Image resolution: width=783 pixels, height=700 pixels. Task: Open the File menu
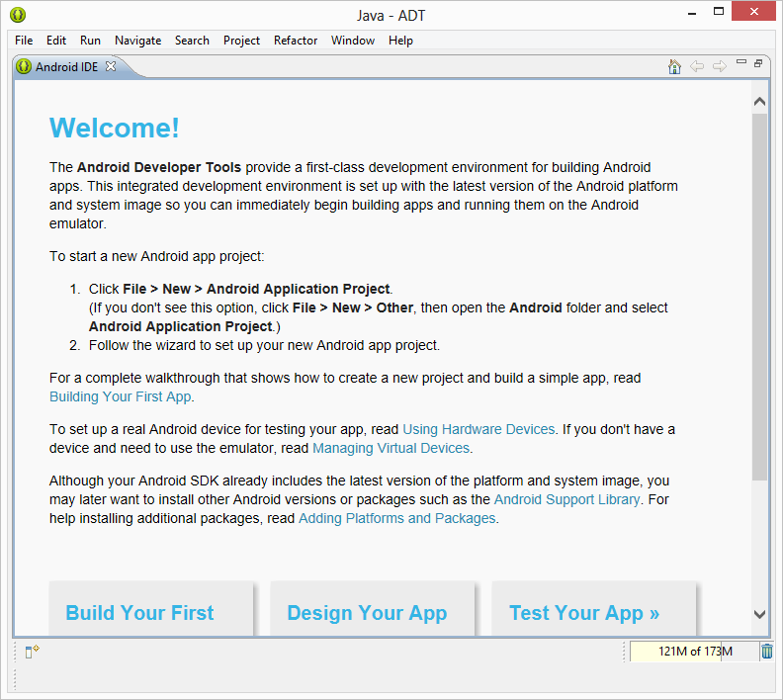tap(24, 41)
